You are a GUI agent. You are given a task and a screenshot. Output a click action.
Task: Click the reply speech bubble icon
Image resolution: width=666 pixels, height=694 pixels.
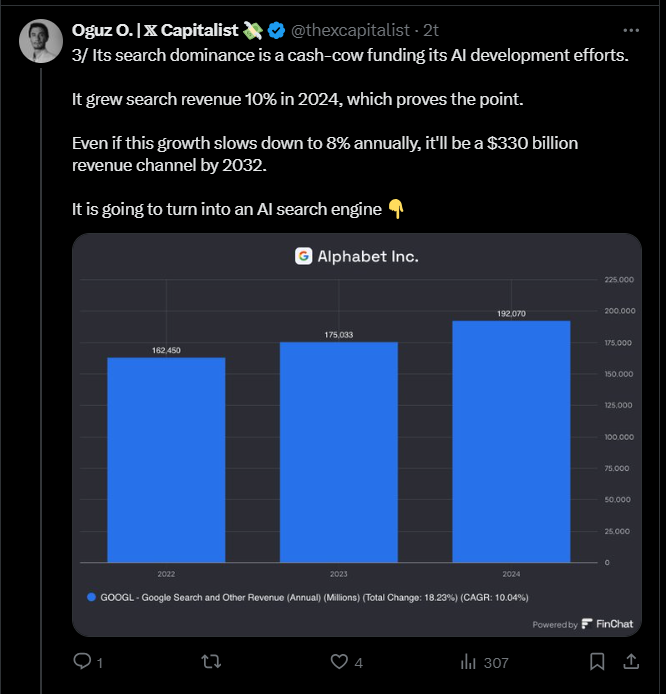tap(82, 661)
